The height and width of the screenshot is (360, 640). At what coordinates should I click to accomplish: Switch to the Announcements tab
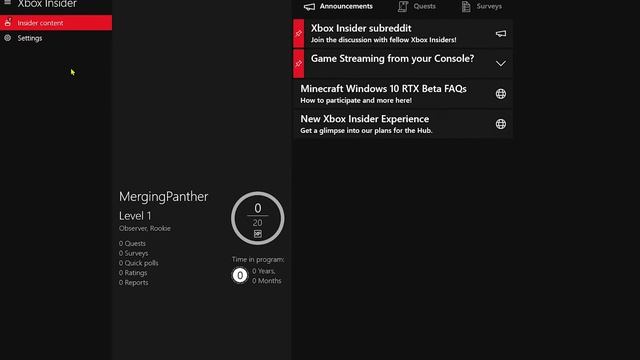[338, 7]
